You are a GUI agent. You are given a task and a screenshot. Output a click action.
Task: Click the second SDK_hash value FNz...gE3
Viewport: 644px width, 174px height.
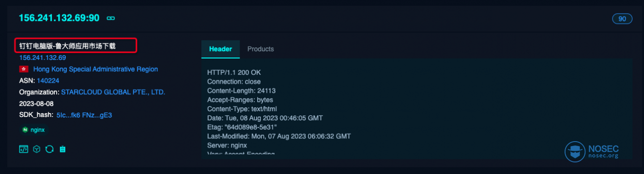pos(99,115)
